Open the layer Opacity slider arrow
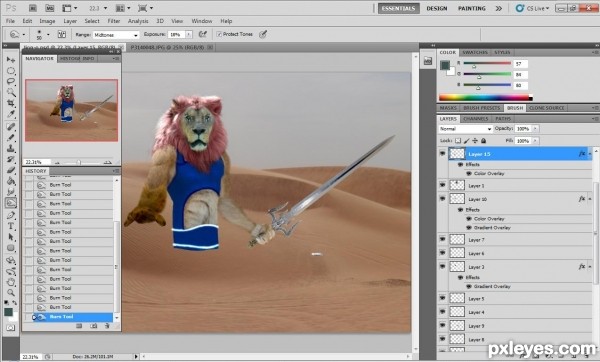This screenshot has height=362, width=600. tap(535, 129)
